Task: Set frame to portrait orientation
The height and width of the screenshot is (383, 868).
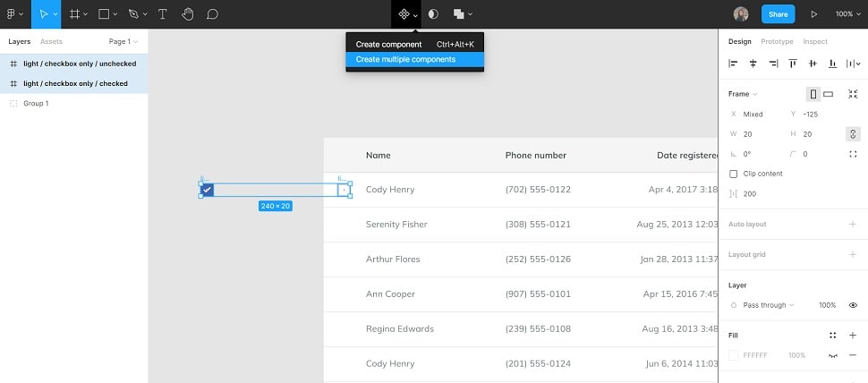Action: pyautogui.click(x=813, y=94)
